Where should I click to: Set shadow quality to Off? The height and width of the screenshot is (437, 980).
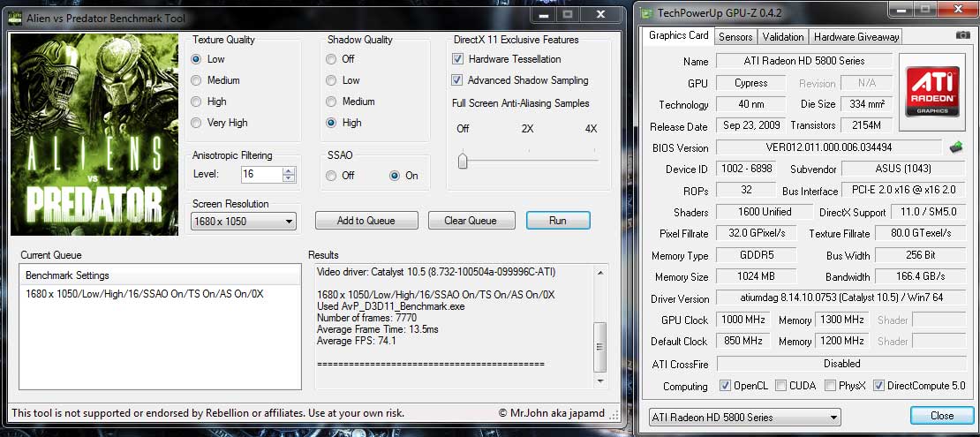coord(330,59)
